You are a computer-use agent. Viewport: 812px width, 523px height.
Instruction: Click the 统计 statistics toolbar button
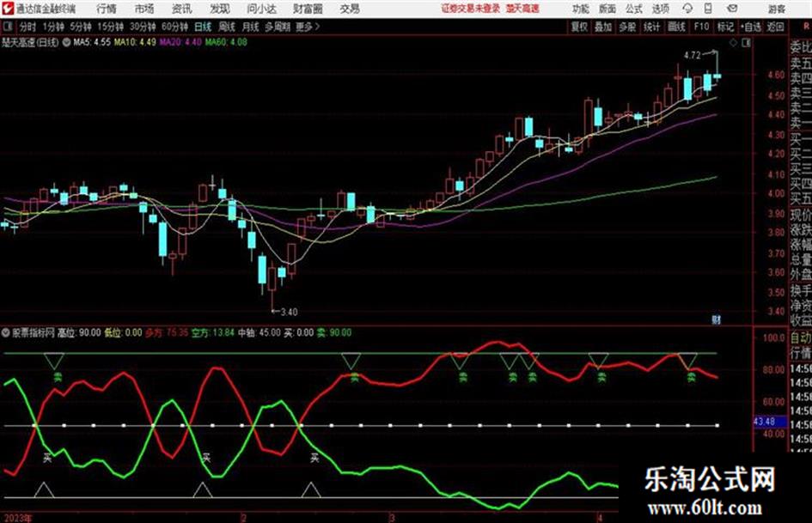tap(651, 27)
